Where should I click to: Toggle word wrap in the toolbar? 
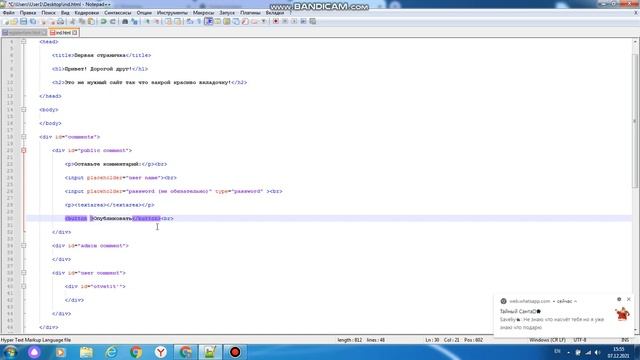[190, 21]
